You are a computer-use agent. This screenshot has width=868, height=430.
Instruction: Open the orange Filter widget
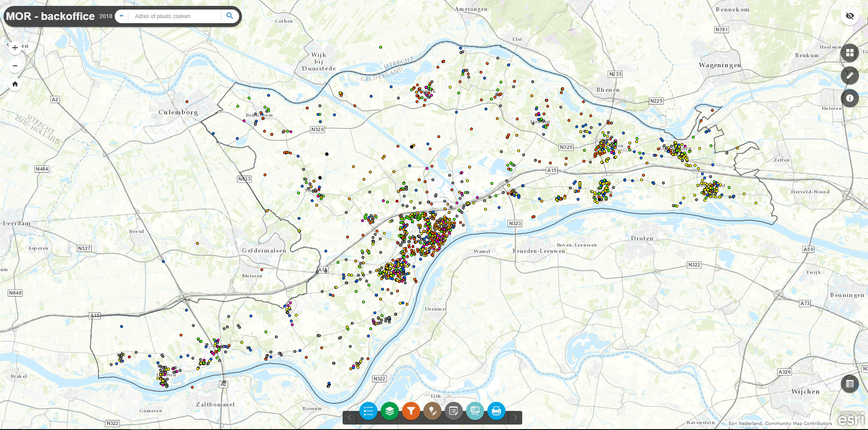click(x=411, y=411)
